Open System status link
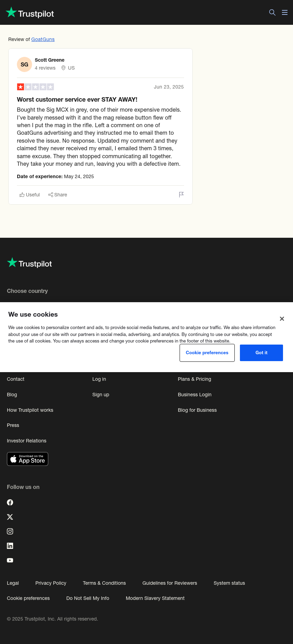The width and height of the screenshot is (293, 644). click(x=229, y=583)
